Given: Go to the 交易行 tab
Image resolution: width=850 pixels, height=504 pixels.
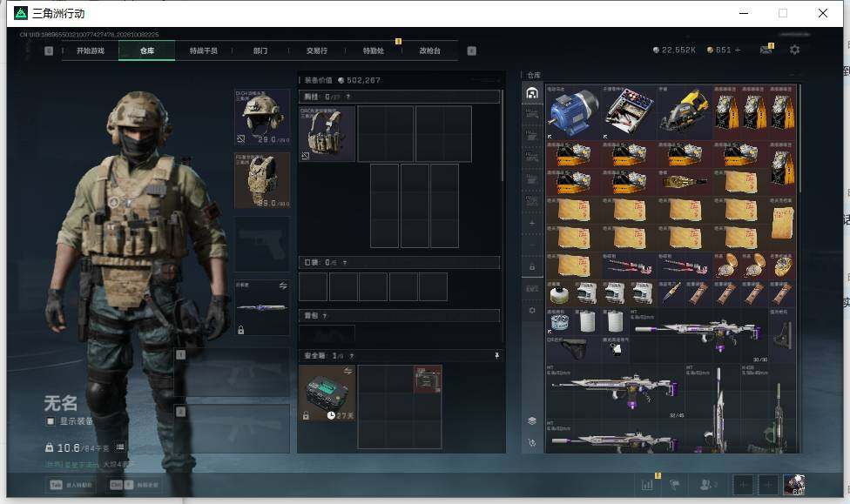Looking at the screenshot, I should pyautogui.click(x=317, y=51).
